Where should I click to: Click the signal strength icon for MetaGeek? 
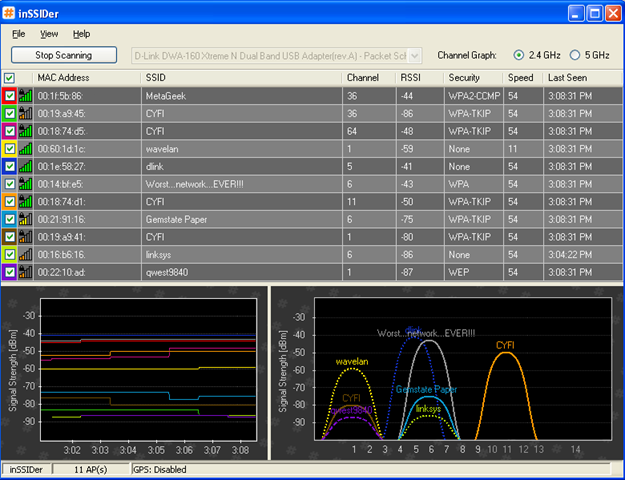point(26,96)
